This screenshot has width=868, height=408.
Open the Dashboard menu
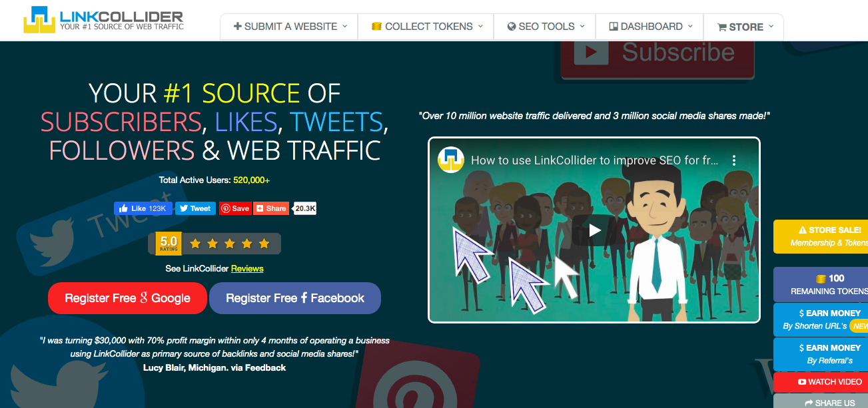(x=650, y=27)
